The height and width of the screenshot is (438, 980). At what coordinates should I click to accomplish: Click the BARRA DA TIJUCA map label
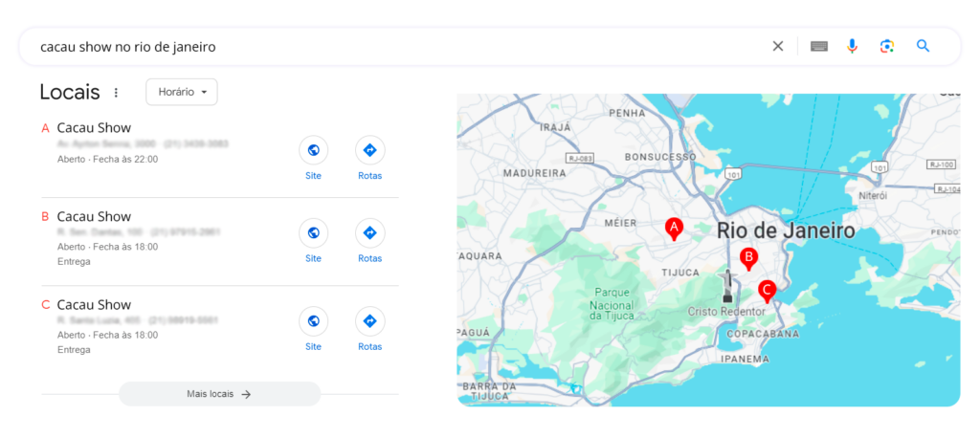point(489,390)
